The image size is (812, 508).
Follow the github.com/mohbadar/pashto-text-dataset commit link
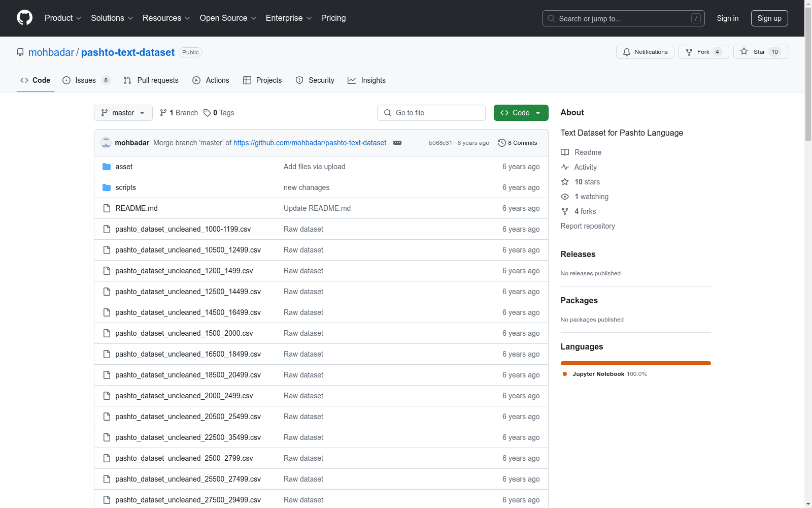coord(310,143)
